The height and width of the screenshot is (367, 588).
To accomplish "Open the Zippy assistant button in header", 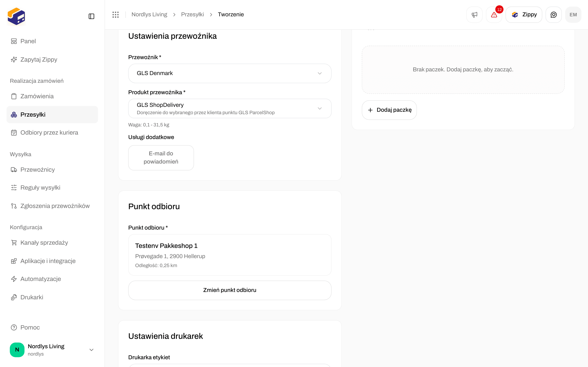I will [524, 14].
